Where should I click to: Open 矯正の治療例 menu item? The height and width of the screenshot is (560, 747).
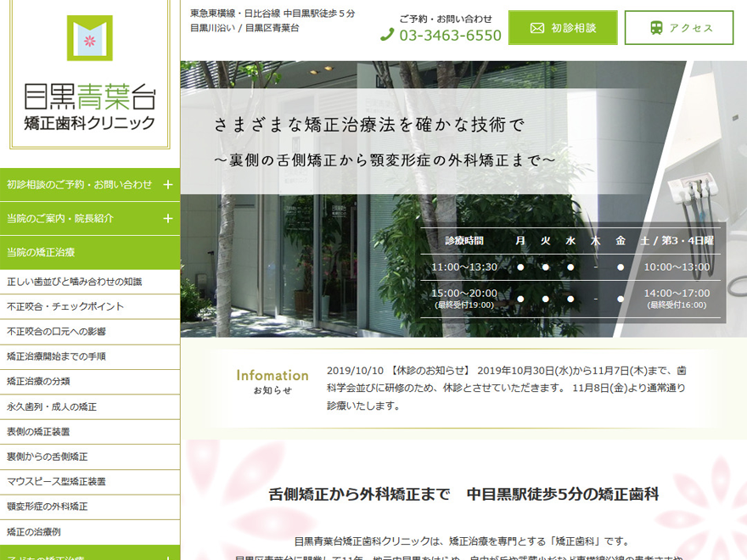90,532
